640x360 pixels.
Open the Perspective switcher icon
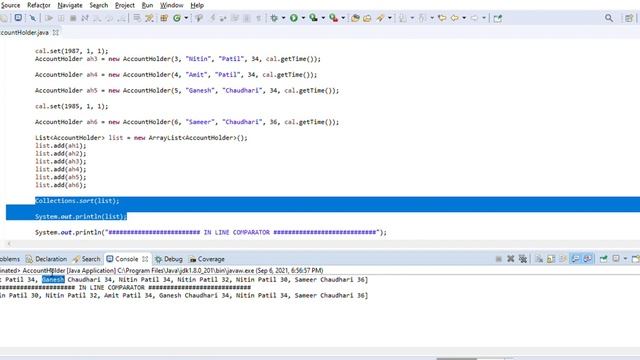(x=629, y=18)
